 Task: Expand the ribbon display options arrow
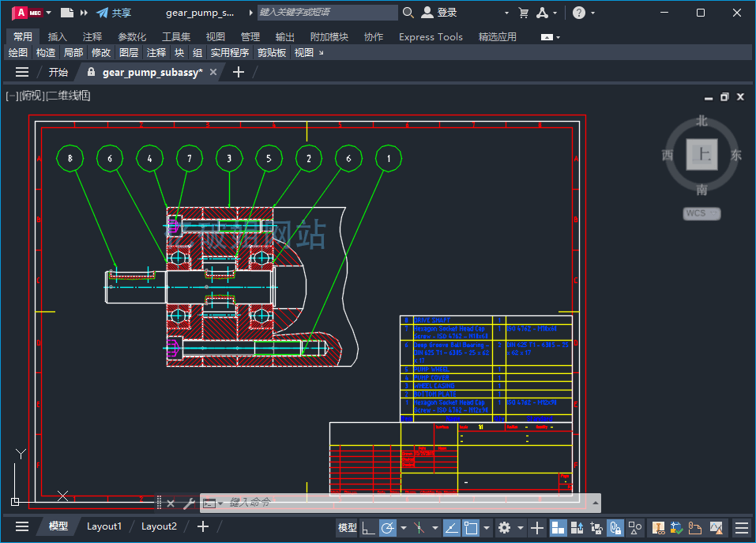click(x=559, y=37)
